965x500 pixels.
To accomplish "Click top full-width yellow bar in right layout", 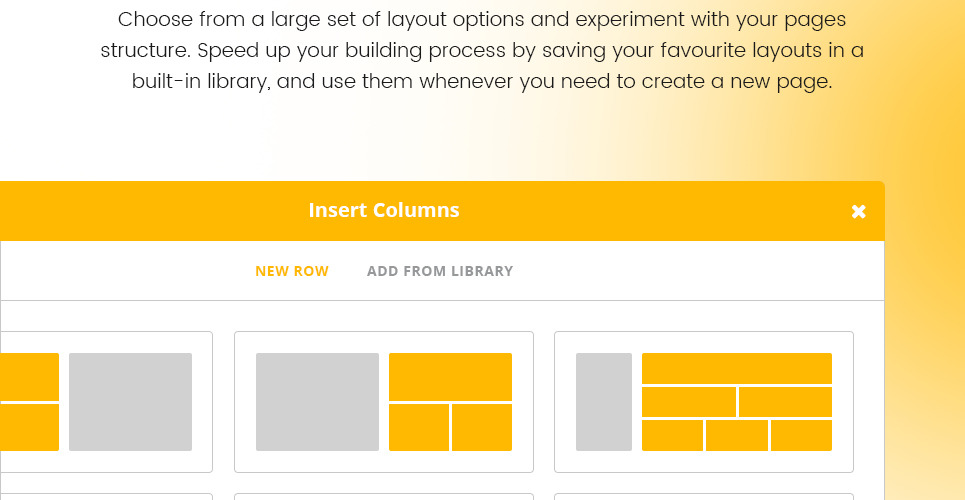I will point(736,368).
